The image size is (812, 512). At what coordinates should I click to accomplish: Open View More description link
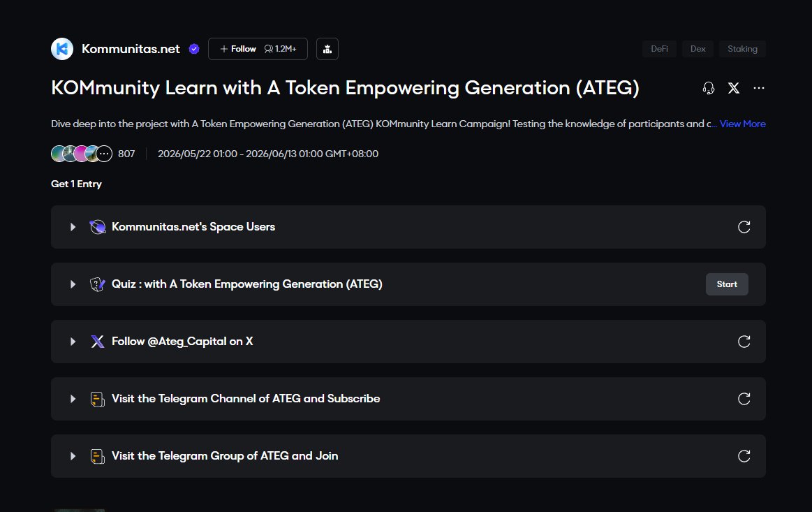(743, 124)
